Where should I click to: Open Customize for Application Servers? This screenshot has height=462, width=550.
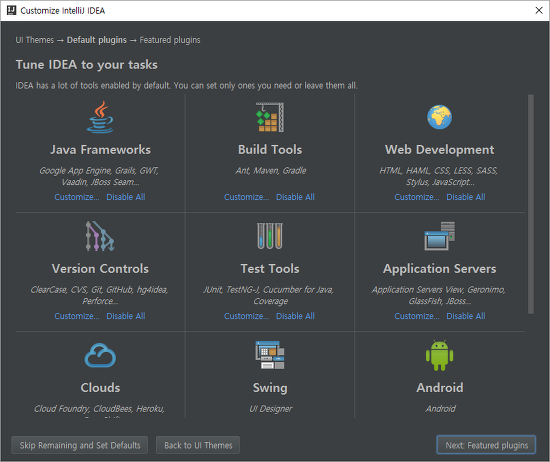click(417, 316)
